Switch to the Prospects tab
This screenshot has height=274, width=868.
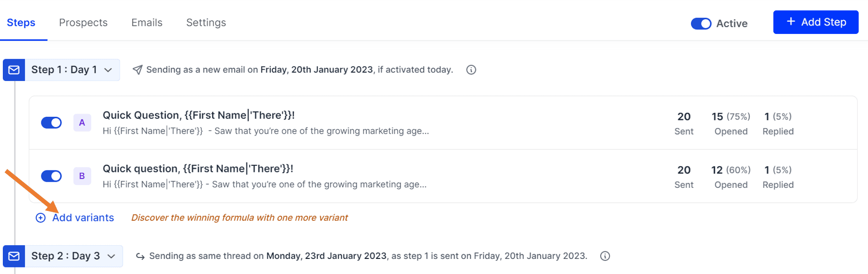[x=83, y=22]
